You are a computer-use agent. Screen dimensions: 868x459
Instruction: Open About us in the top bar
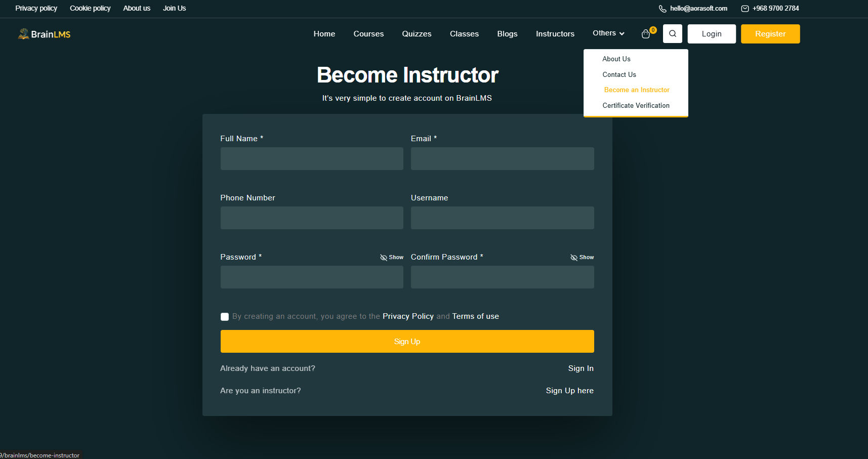[137, 9]
